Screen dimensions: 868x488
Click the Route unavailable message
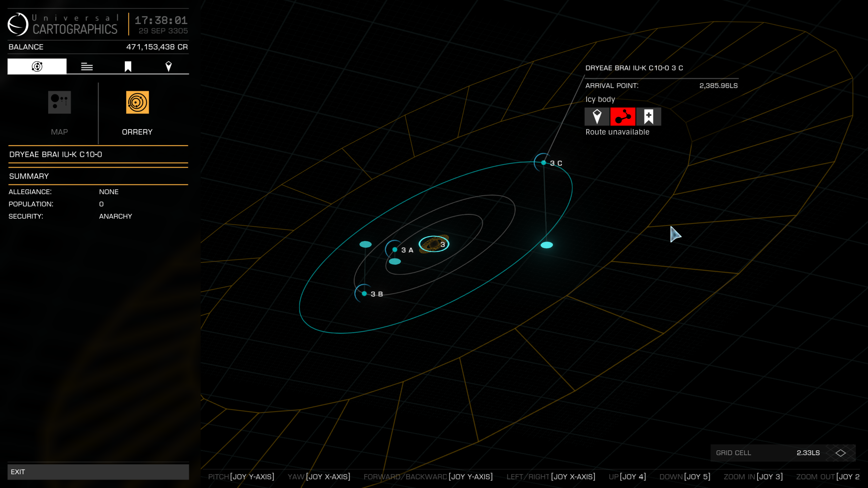click(x=617, y=132)
